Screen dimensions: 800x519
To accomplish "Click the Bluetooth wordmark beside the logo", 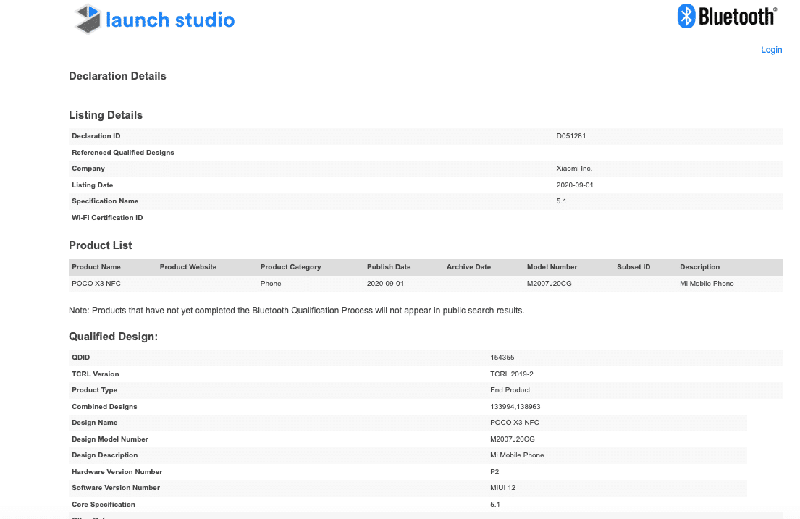I will 736,17.
